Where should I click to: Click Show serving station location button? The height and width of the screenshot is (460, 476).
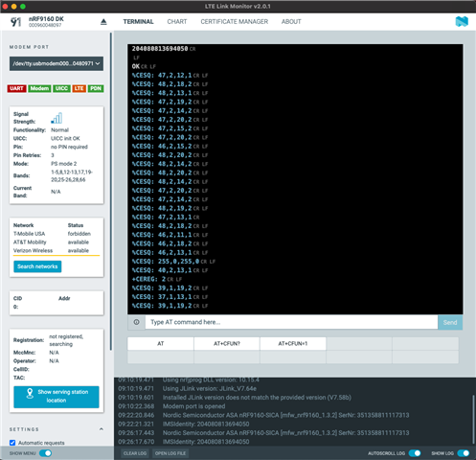(x=57, y=397)
